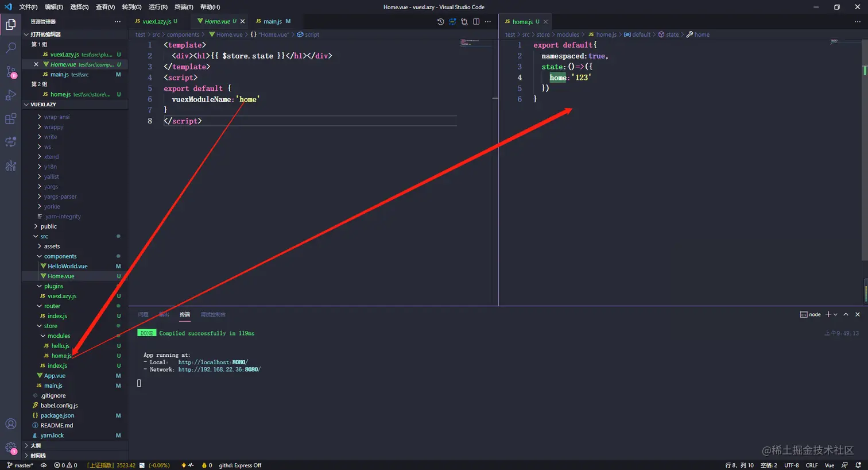
Task: Close Home.vue in open editors list
Action: pyautogui.click(x=36, y=64)
